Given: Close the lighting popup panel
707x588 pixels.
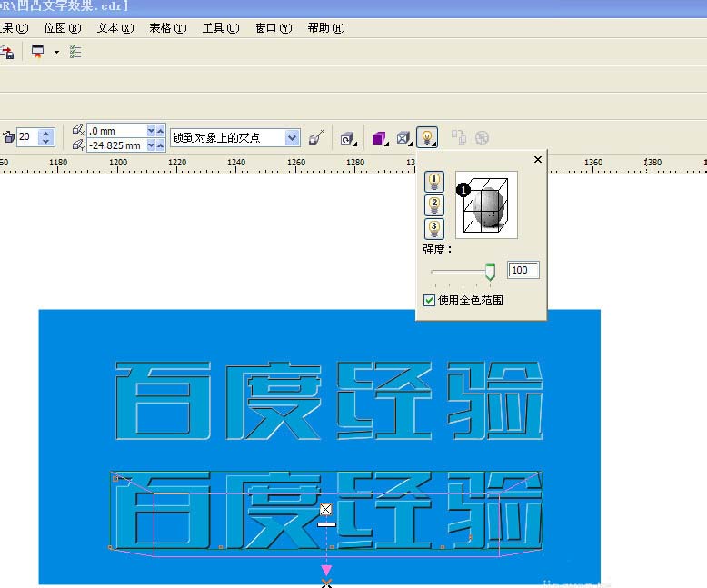Looking at the screenshot, I should tap(537, 159).
